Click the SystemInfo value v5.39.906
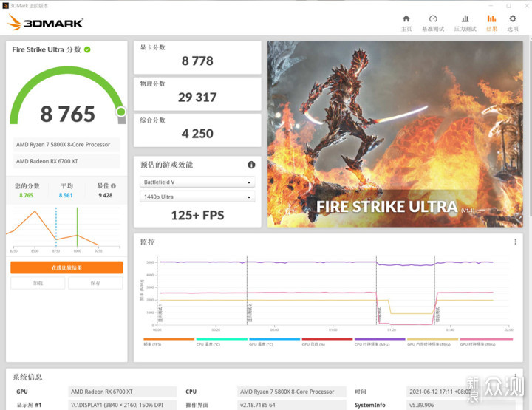 pos(460,405)
